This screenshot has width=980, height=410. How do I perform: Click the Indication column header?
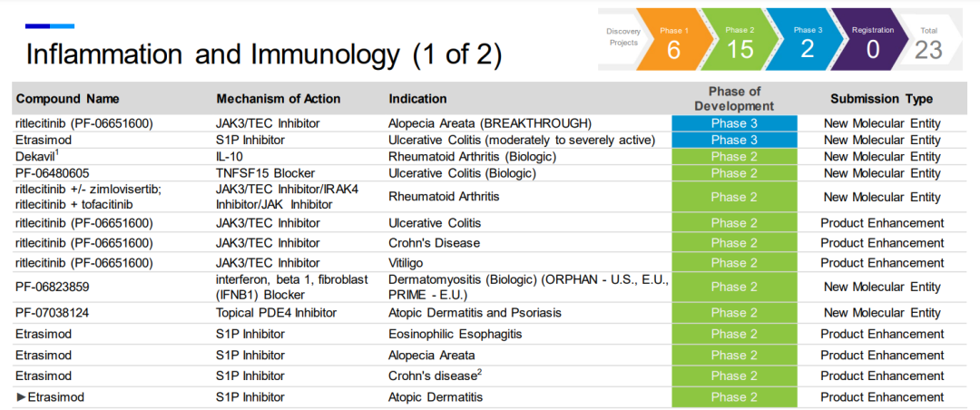coord(417,99)
